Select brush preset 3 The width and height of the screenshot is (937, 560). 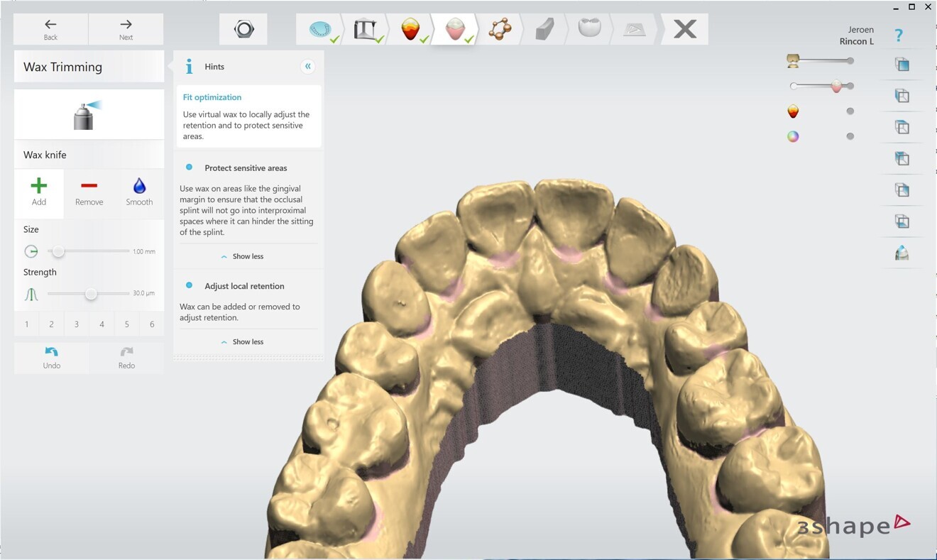[76, 324]
